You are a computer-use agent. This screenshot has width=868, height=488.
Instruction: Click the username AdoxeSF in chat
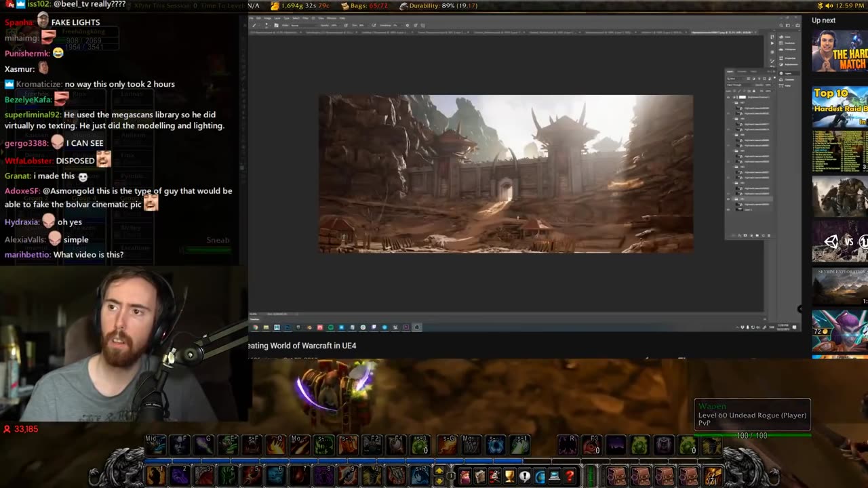(x=22, y=191)
